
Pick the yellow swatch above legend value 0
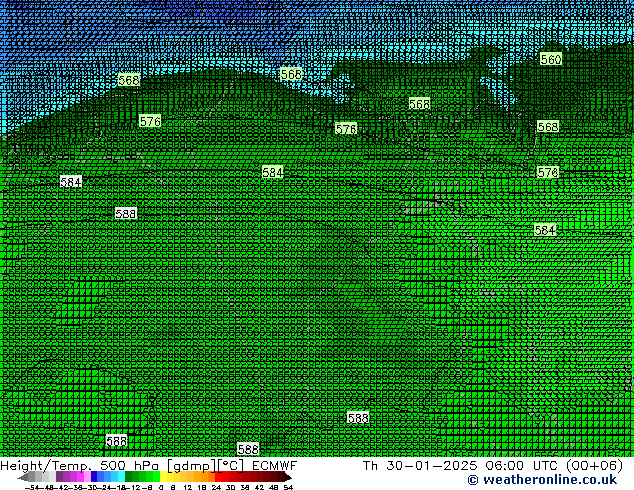tap(163, 477)
